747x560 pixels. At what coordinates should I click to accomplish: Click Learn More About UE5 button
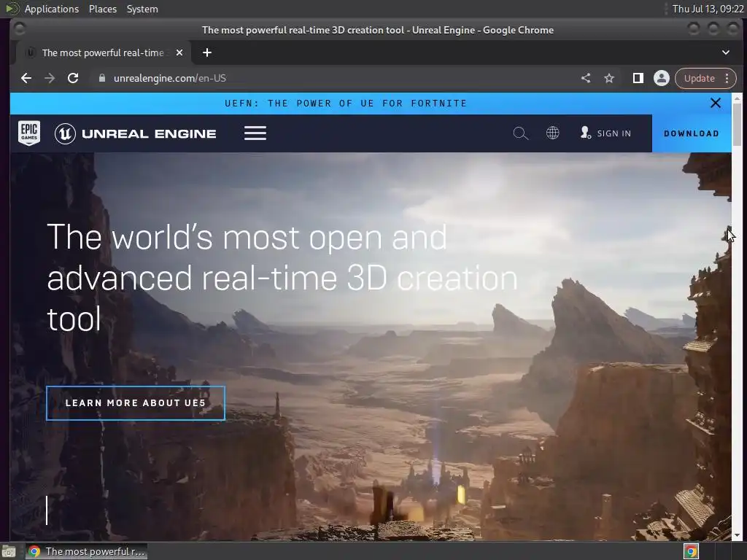coord(136,402)
